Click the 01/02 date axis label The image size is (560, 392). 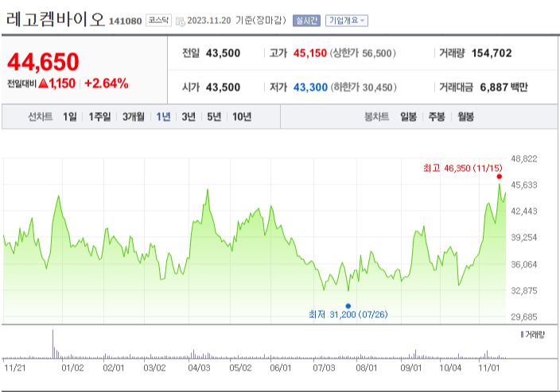[72, 367]
